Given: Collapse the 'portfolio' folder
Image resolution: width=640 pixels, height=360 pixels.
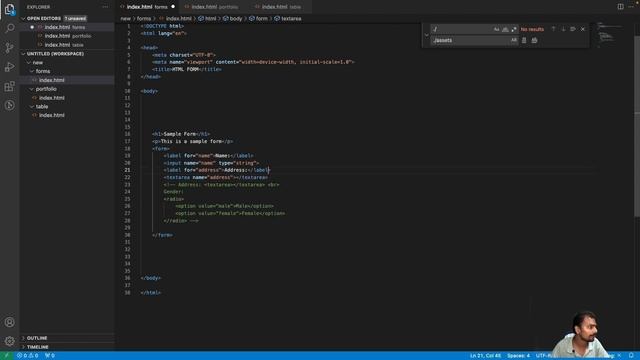Looking at the screenshot, I should pos(32,89).
